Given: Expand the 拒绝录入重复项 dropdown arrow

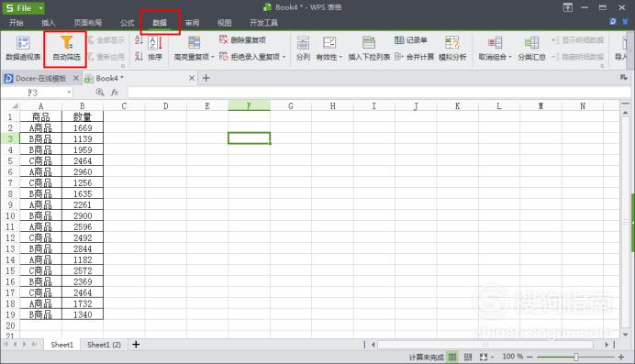Looking at the screenshot, I should 284,57.
